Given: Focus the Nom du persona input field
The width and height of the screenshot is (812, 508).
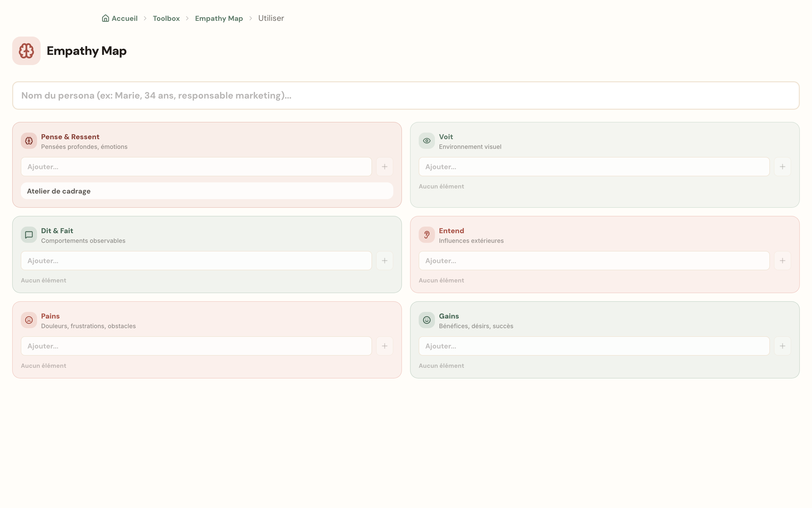Looking at the screenshot, I should pyautogui.click(x=406, y=96).
